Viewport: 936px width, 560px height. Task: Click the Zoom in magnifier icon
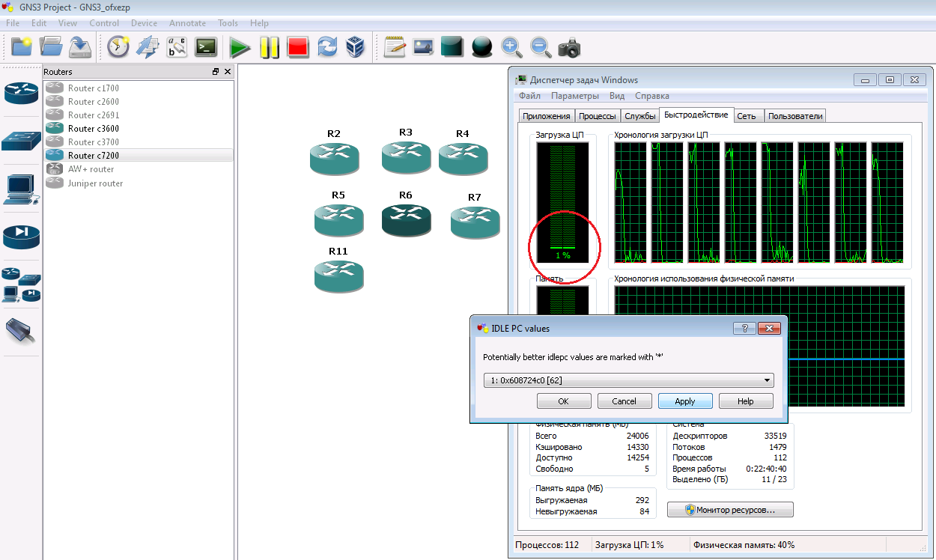pos(511,48)
